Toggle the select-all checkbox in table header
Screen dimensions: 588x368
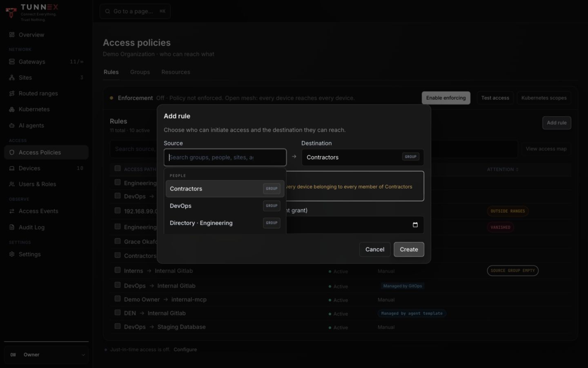coord(118,168)
